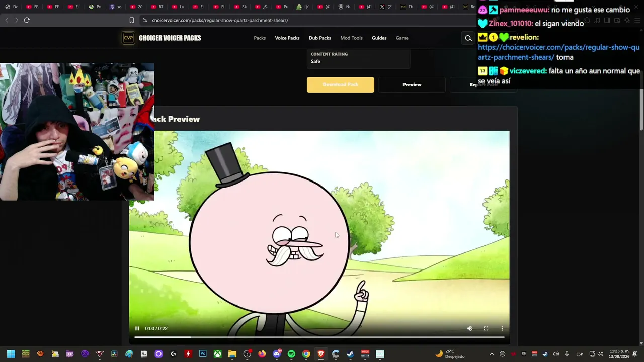Open the Game menu item
644x362 pixels.
[x=402, y=38]
